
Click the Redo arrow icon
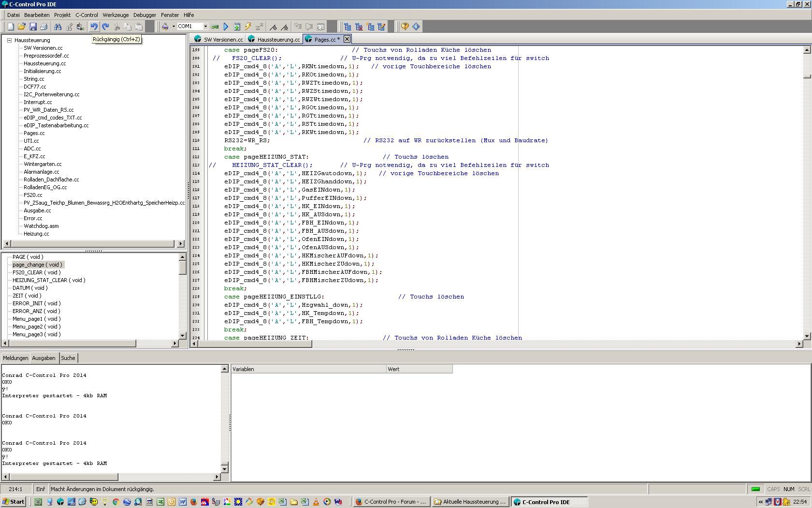pos(105,27)
